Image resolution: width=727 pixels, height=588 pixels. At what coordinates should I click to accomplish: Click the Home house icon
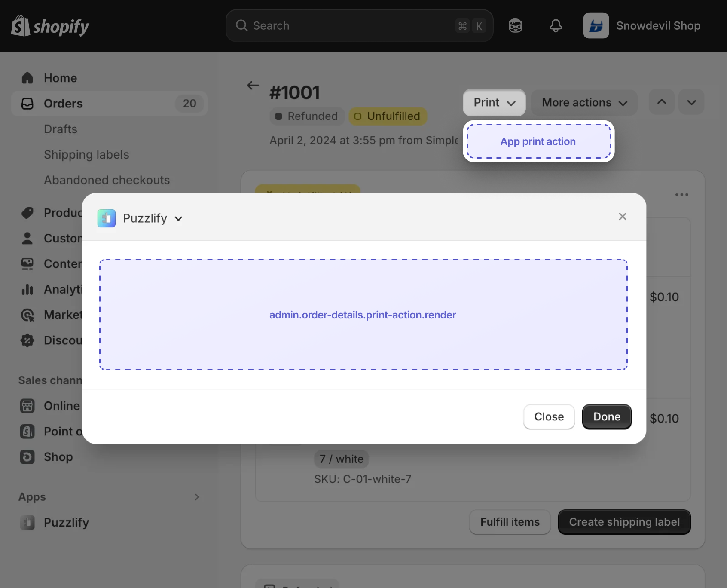[x=27, y=78]
